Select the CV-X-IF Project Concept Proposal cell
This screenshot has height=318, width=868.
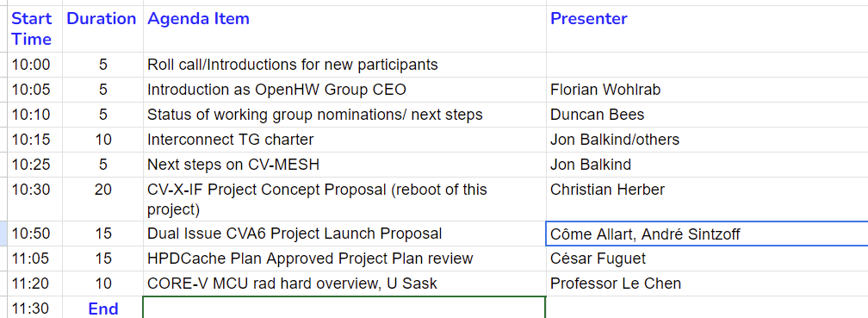(x=344, y=199)
